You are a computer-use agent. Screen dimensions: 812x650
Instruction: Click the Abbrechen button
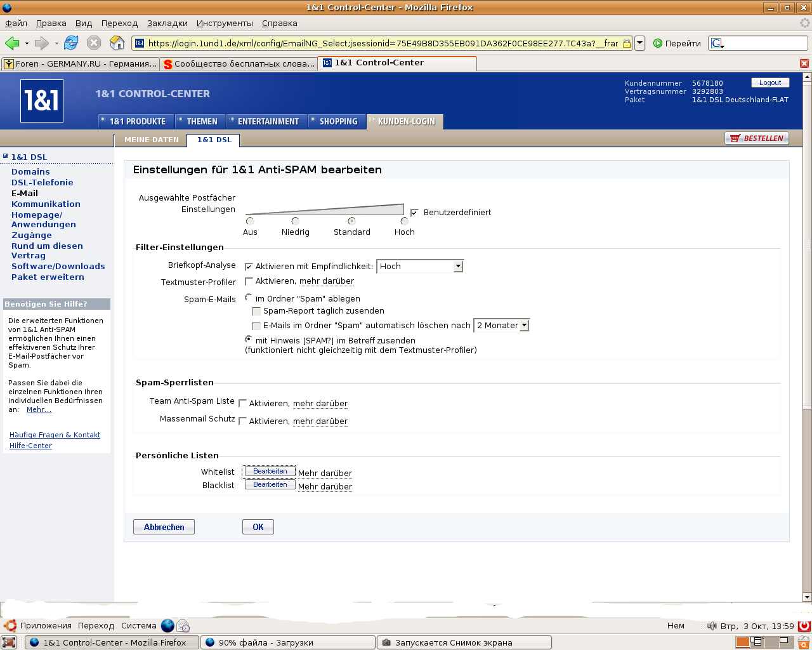(x=164, y=527)
